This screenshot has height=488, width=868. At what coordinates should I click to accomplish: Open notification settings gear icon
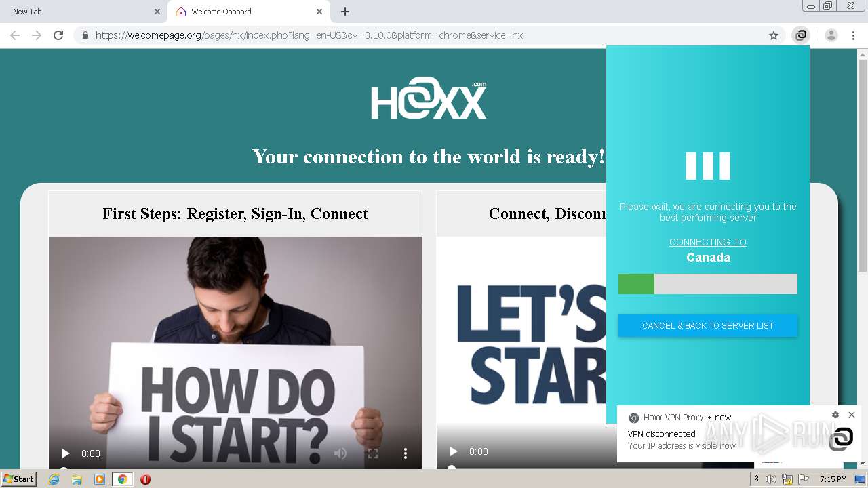[835, 415]
